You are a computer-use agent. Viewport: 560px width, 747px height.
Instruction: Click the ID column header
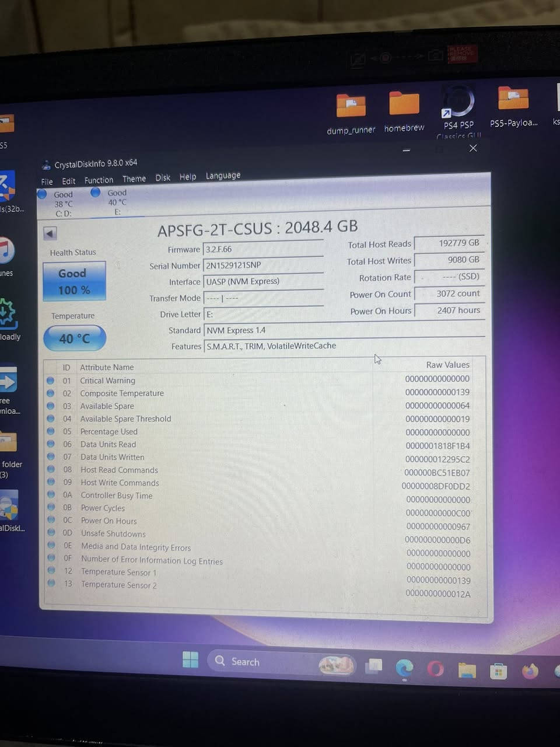point(66,368)
